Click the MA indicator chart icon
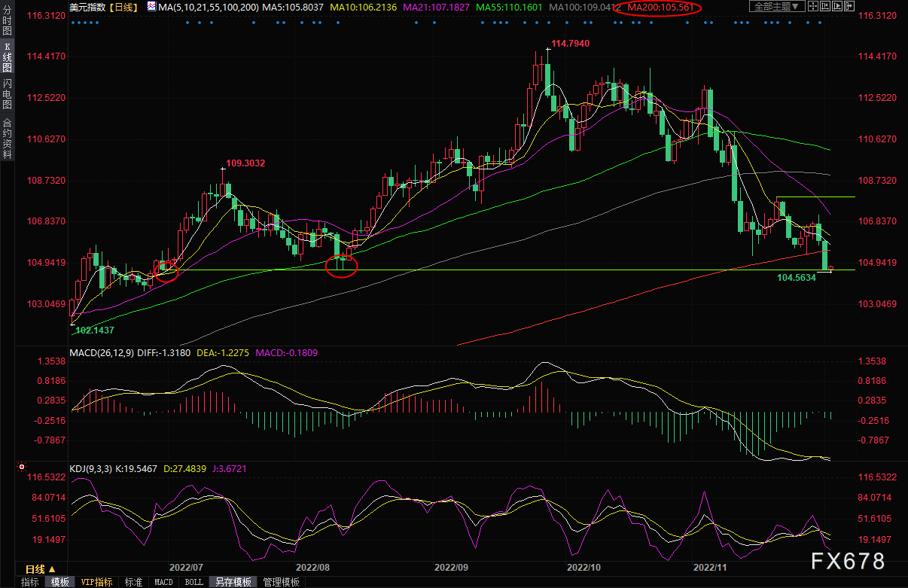This screenshot has height=588, width=908. click(151, 7)
